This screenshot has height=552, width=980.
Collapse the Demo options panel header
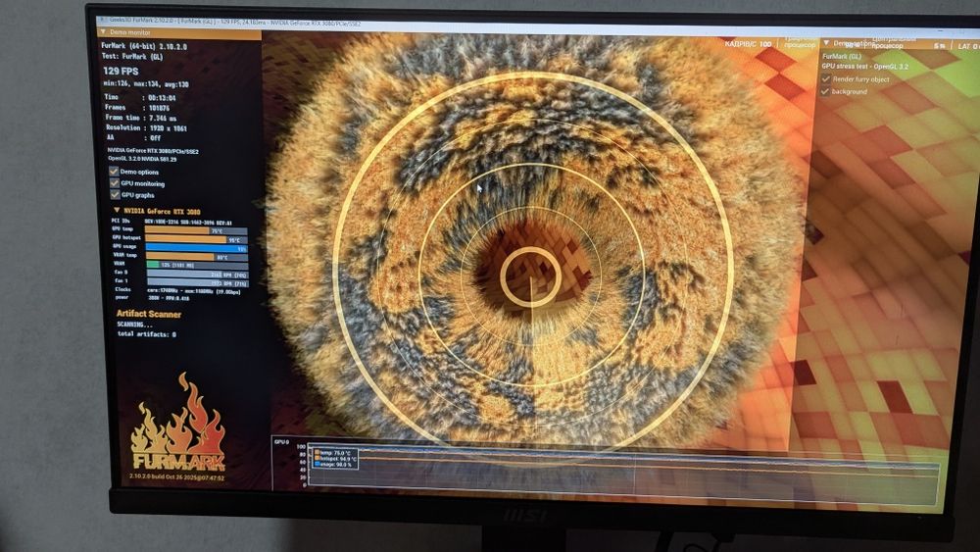(826, 43)
